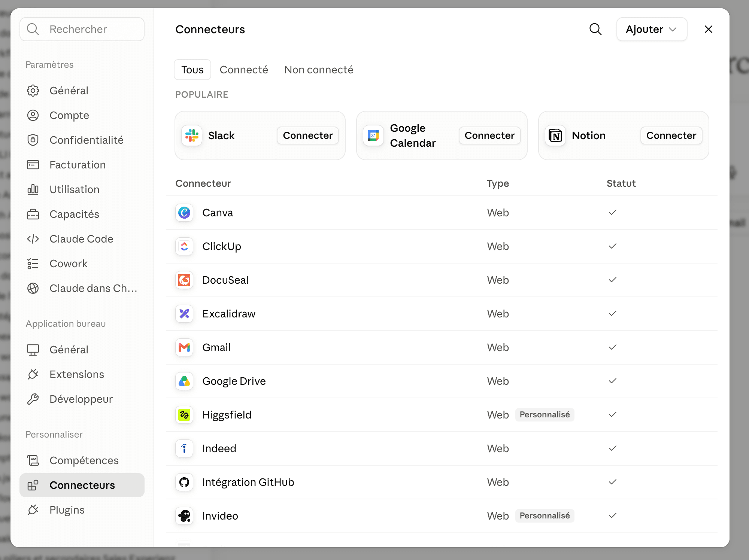The height and width of the screenshot is (560, 749).
Task: Click the Excalidraw connector icon
Action: [x=184, y=314]
